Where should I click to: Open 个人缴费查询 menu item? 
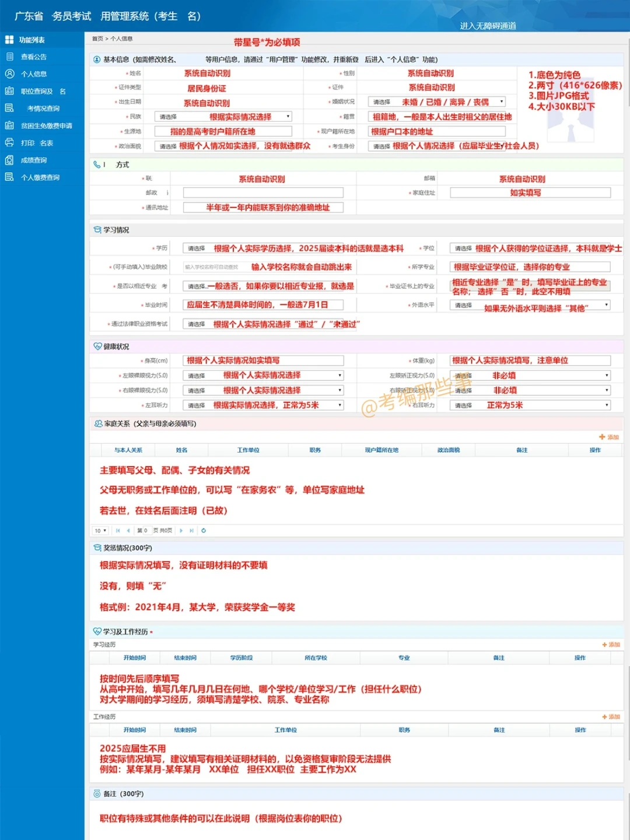tap(40, 177)
